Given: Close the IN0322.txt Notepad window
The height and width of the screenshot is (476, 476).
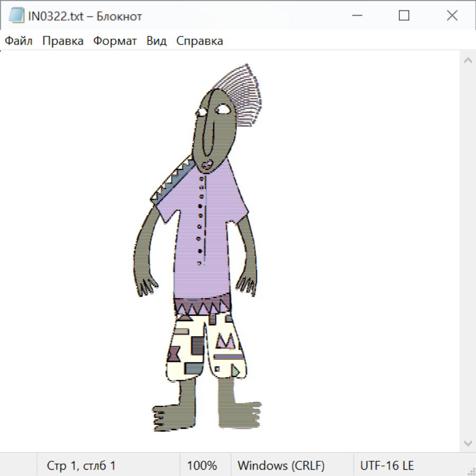Looking at the screenshot, I should pyautogui.click(x=452, y=16).
